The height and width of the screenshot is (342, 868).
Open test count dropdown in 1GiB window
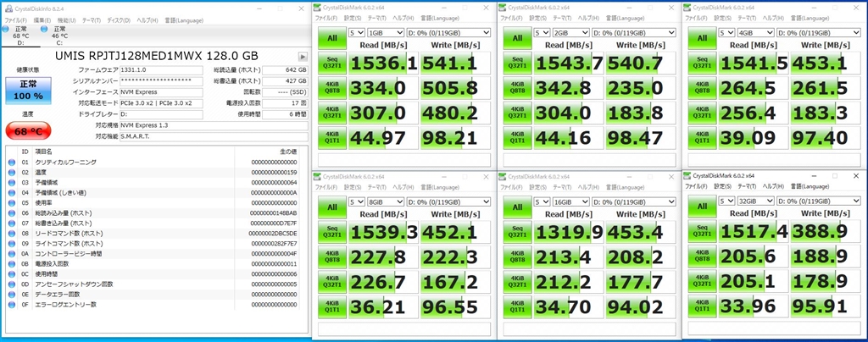pos(357,33)
